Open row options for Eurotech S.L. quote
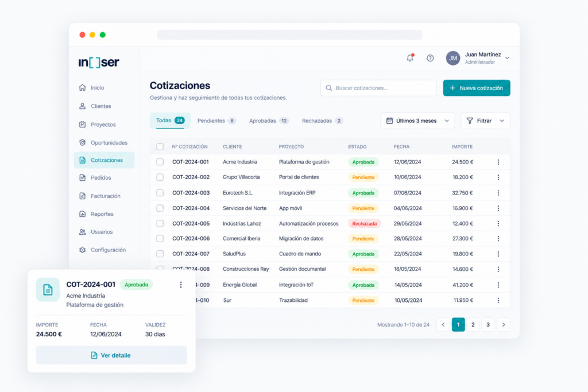Image resolution: width=588 pixels, height=392 pixels. pyautogui.click(x=498, y=193)
